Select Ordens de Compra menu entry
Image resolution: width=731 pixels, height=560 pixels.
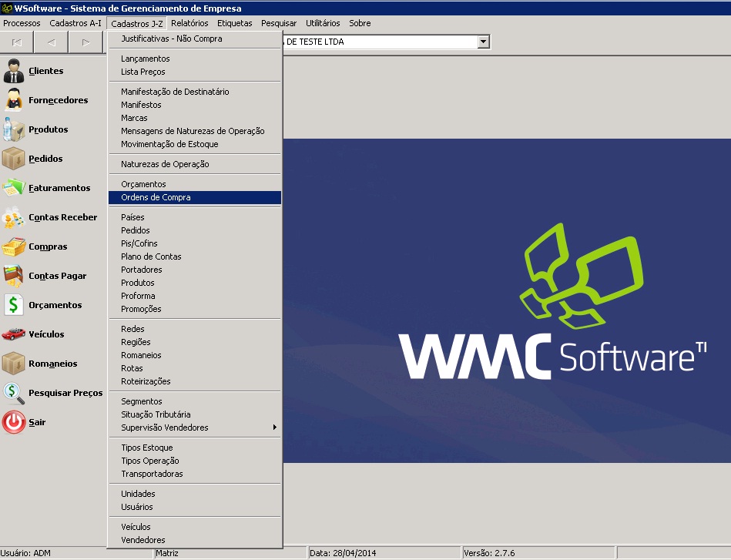coord(156,197)
